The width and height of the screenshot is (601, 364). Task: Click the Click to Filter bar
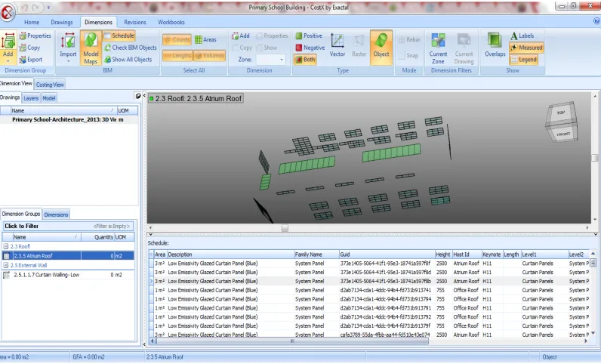pyautogui.click(x=68, y=227)
